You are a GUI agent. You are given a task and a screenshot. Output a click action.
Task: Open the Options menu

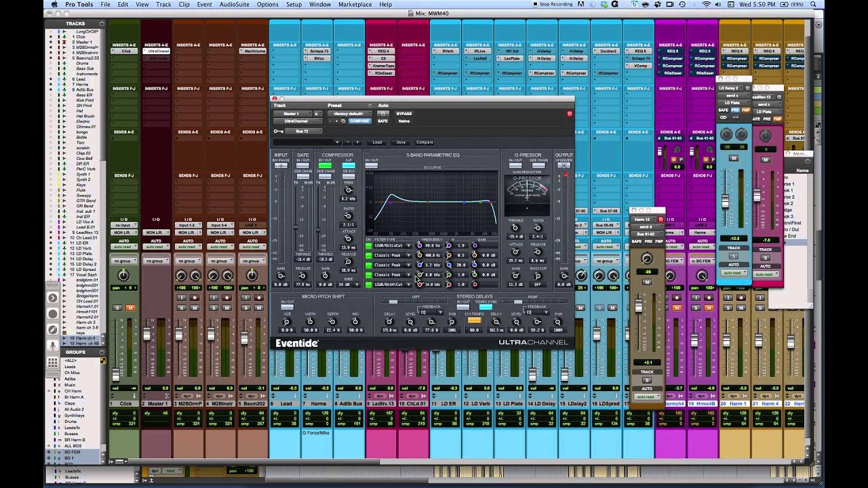pyautogui.click(x=267, y=5)
